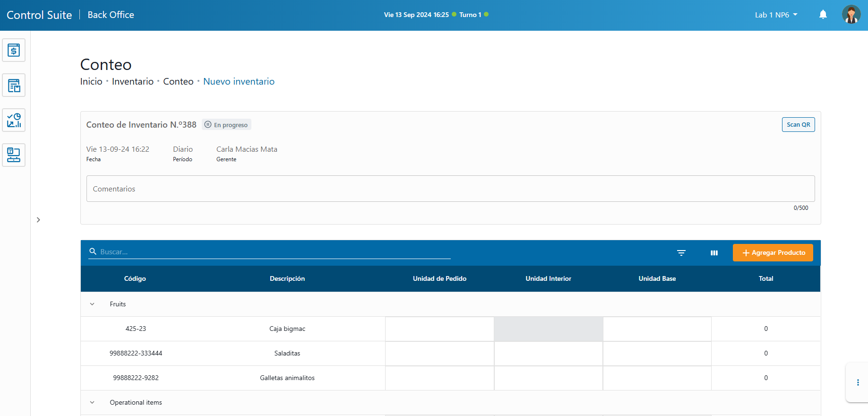Open the inventory documents sidebar icon
This screenshot has height=416, width=868.
tap(14, 85)
